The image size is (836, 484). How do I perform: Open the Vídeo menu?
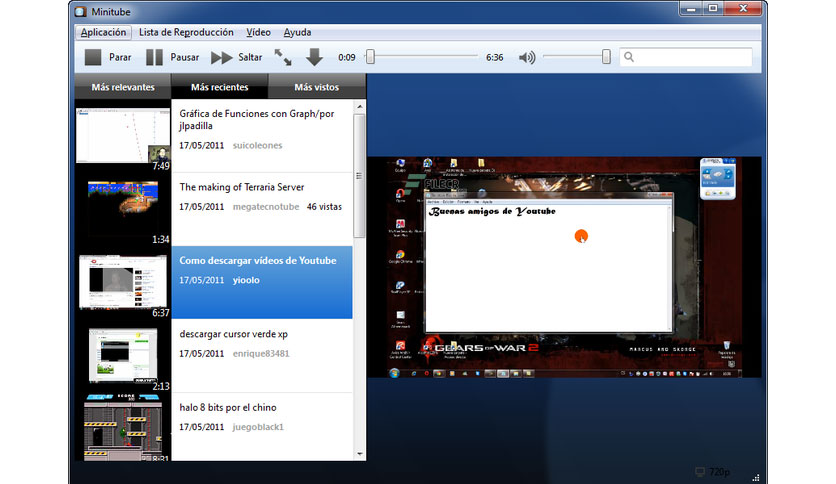(x=258, y=32)
